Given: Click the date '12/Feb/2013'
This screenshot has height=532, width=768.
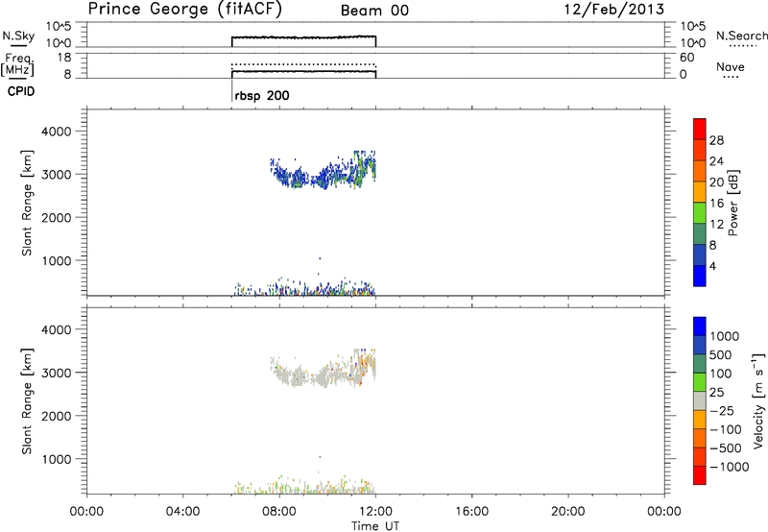Looking at the screenshot, I should pyautogui.click(x=614, y=10).
